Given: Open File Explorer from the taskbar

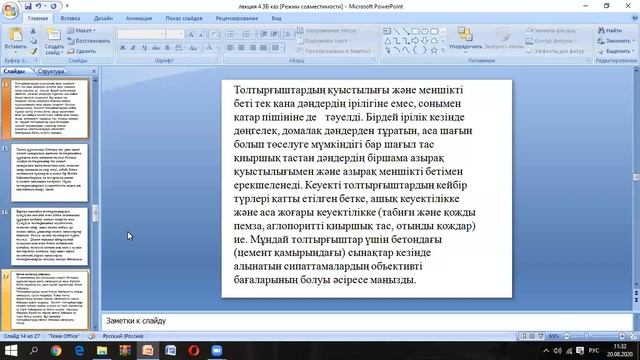Looking at the screenshot, I should click(102, 351).
